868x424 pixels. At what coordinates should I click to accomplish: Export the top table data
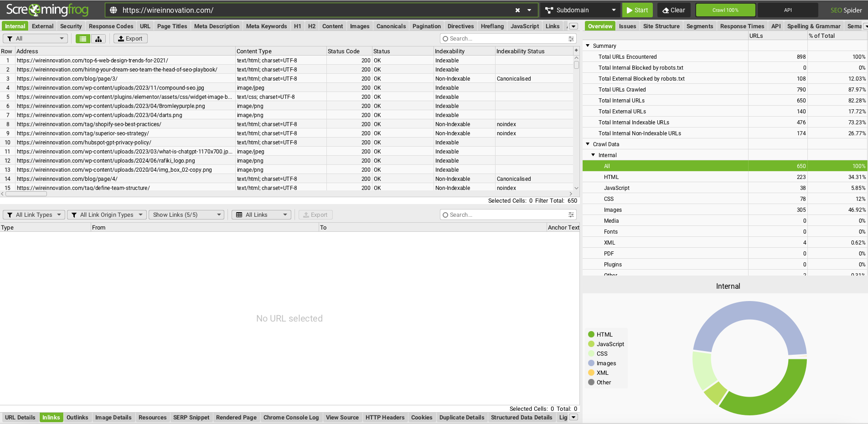[x=130, y=39]
